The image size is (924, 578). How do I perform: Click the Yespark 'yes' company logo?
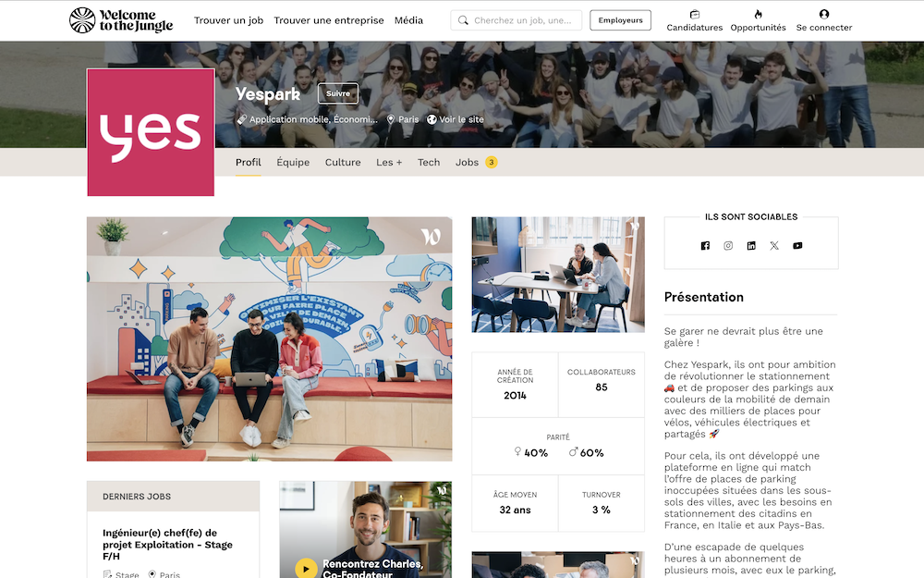coord(151,132)
